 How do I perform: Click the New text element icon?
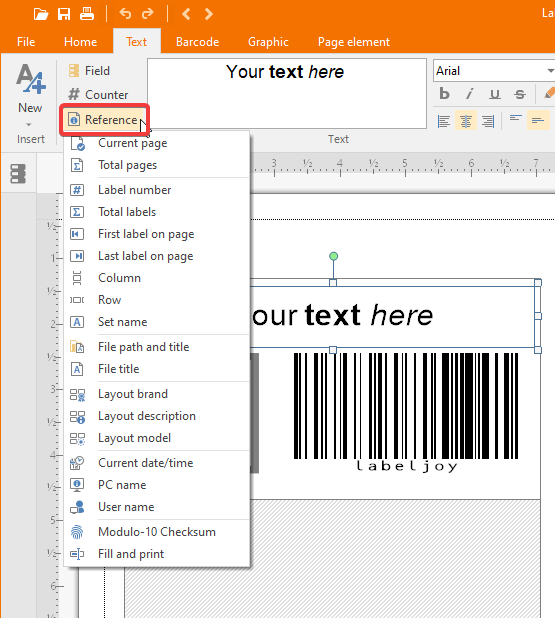(31, 79)
